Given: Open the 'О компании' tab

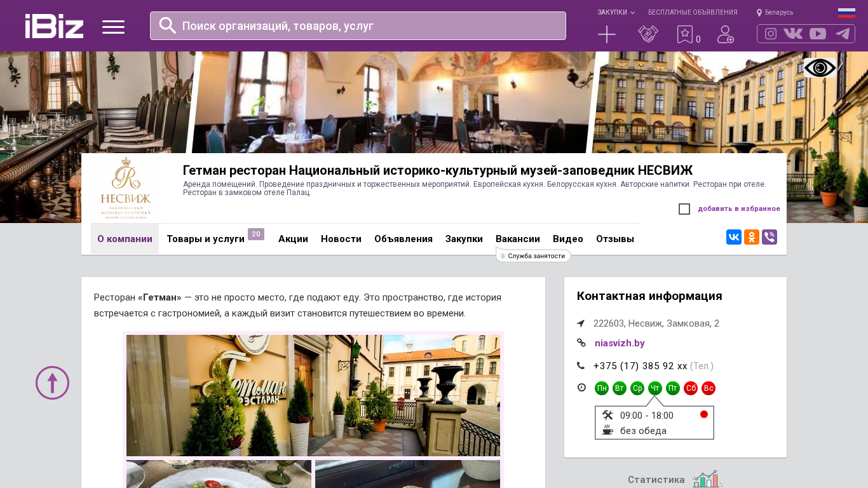Looking at the screenshot, I should click(125, 239).
